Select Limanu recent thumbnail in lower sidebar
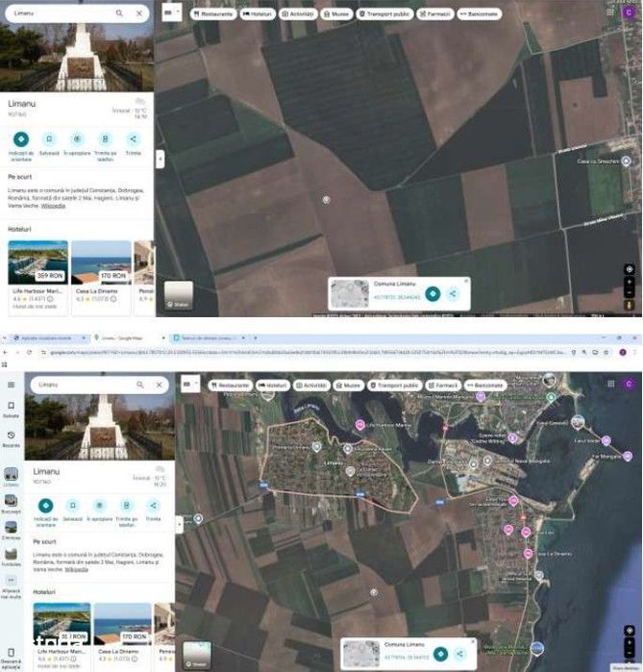 [11, 475]
